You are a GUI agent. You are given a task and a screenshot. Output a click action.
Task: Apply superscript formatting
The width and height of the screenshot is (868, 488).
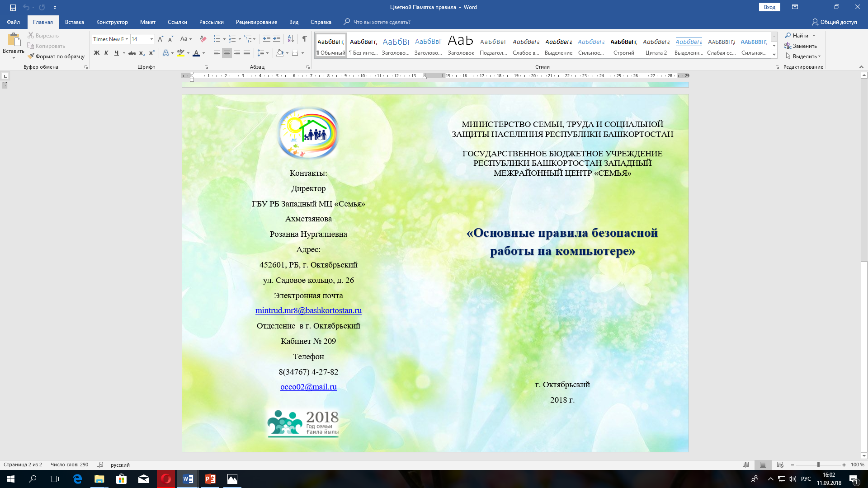pos(152,53)
